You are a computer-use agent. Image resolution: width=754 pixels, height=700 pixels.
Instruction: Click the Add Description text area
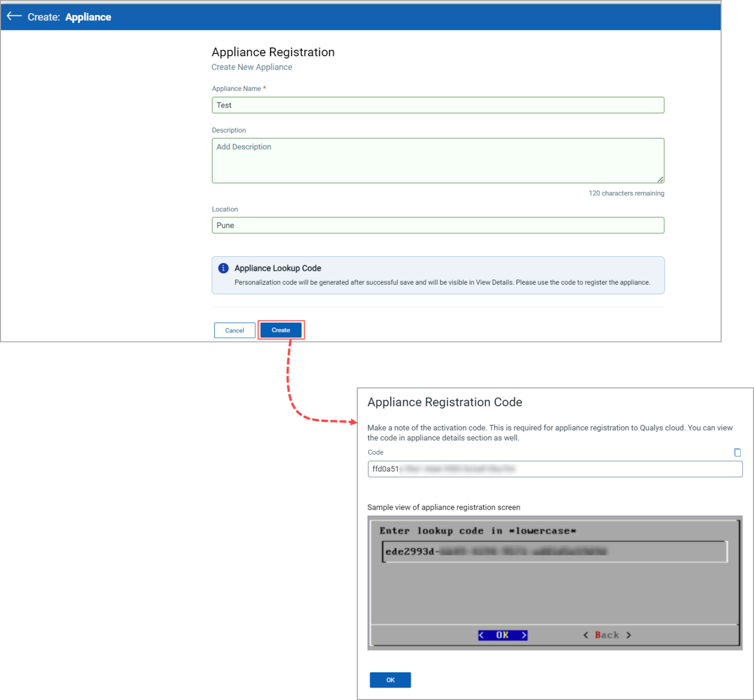coord(438,160)
